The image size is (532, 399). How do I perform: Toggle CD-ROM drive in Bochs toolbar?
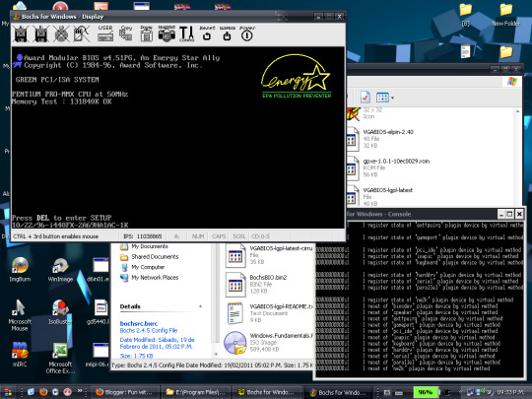61,33
